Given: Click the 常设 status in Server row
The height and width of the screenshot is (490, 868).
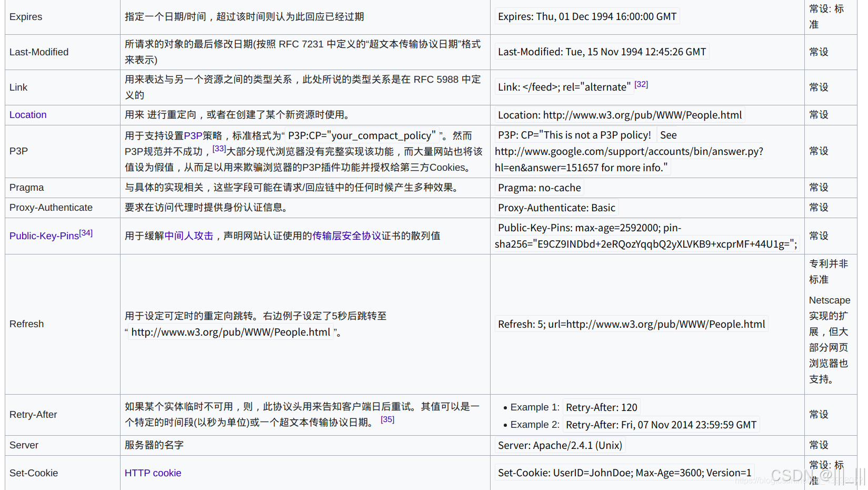Looking at the screenshot, I should [819, 445].
